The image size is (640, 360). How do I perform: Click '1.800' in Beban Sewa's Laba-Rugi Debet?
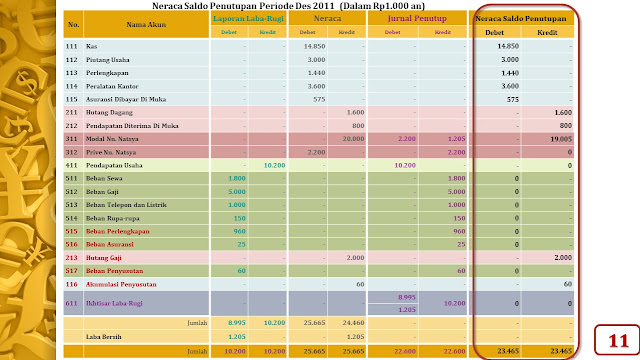click(x=237, y=178)
